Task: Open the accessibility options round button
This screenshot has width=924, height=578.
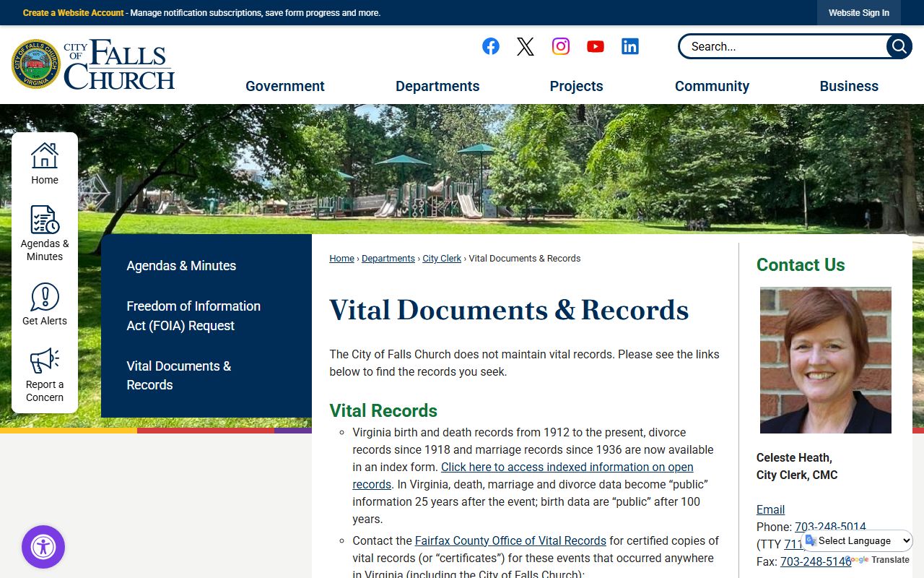Action: 43,547
